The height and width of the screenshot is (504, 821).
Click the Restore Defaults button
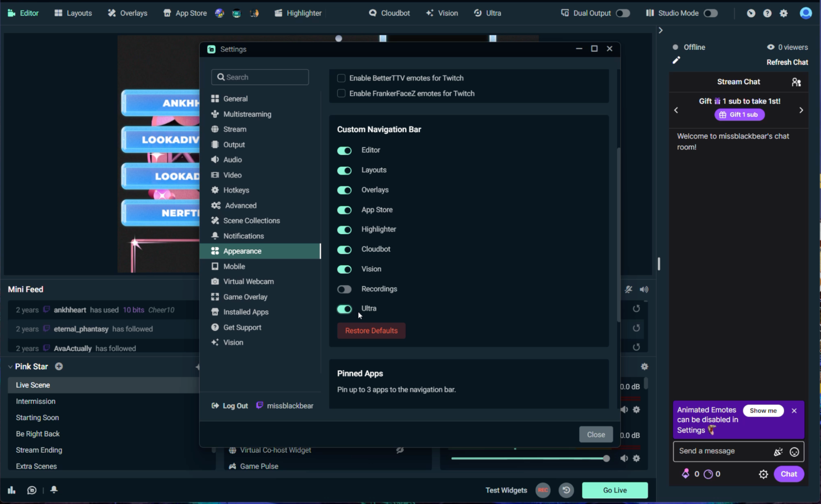pyautogui.click(x=371, y=331)
